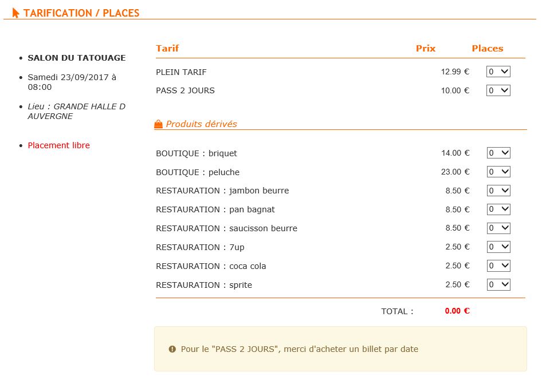Viewport: 542px width, 392px height.
Task: Click the orange cursor icon beside Tarification
Action: tap(15, 13)
